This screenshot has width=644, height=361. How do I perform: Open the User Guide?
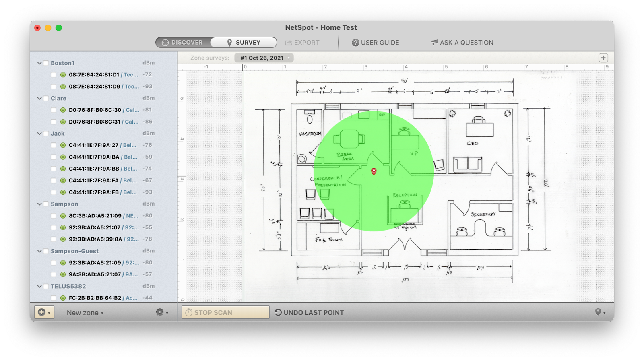(x=376, y=43)
